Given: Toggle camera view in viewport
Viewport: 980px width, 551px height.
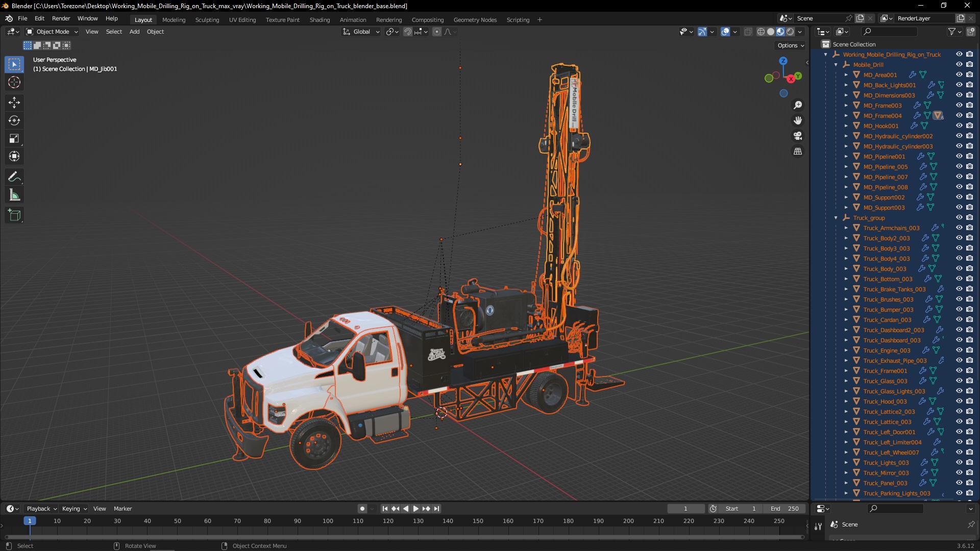Looking at the screenshot, I should click(x=798, y=136).
